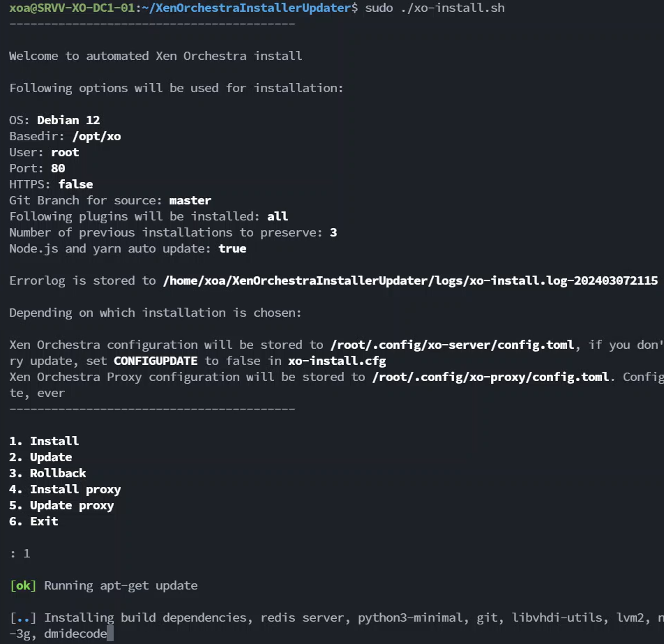Click the HTTPS false value

pyautogui.click(x=75, y=184)
